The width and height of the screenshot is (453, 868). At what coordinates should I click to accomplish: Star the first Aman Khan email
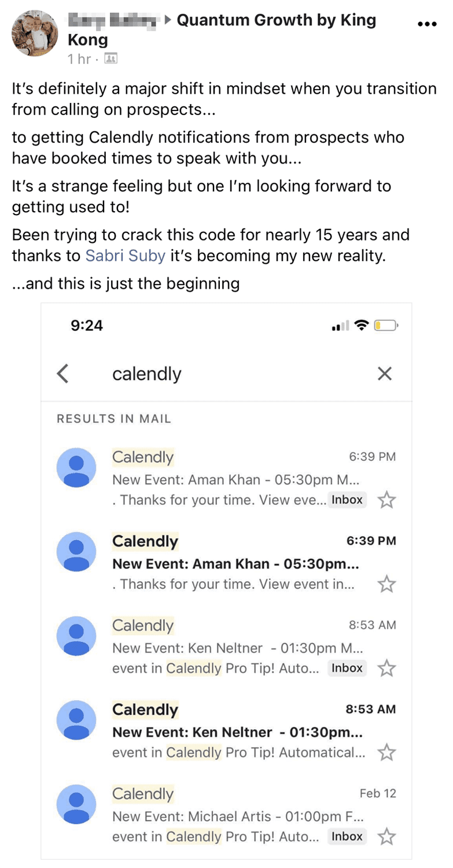(x=386, y=500)
